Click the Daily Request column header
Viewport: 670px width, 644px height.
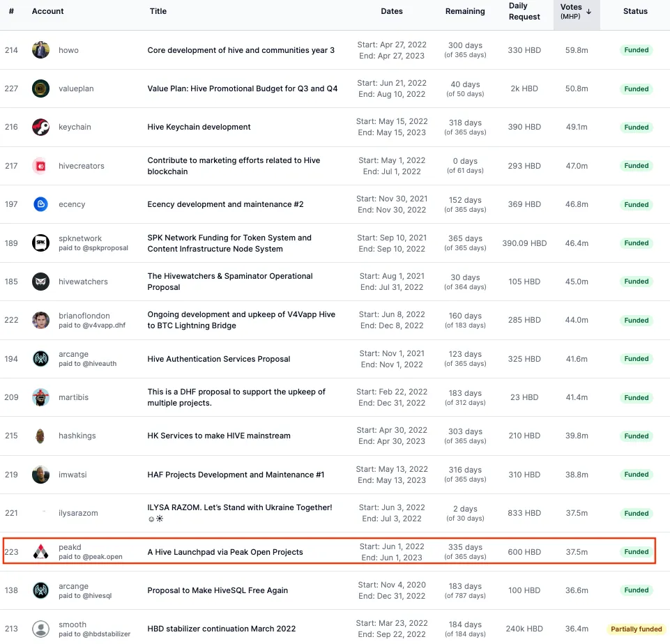click(524, 11)
